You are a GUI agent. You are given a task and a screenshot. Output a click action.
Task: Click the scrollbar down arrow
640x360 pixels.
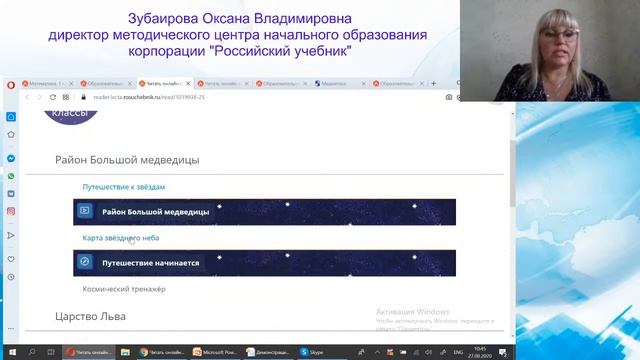tap(513, 336)
